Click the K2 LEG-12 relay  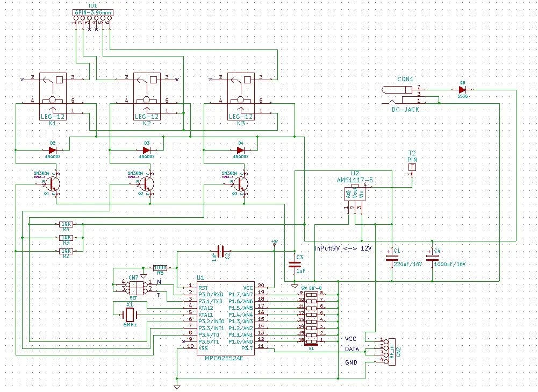click(x=147, y=94)
